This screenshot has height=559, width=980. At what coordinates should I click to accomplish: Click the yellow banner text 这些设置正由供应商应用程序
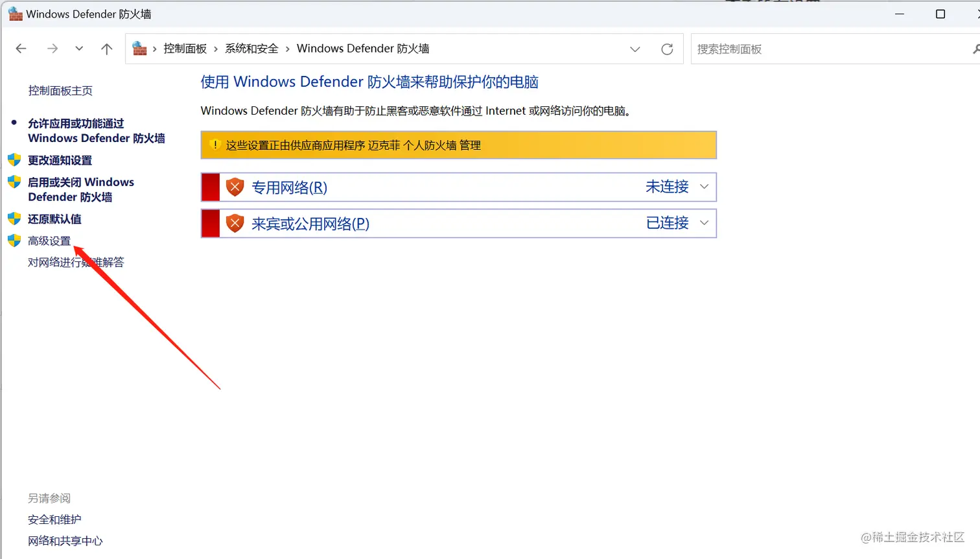click(296, 145)
